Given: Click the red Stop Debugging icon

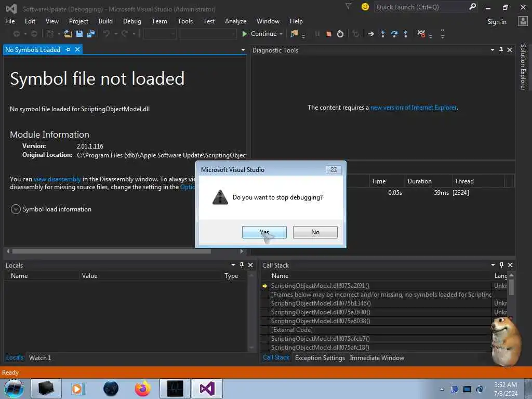Looking at the screenshot, I should coord(328,34).
